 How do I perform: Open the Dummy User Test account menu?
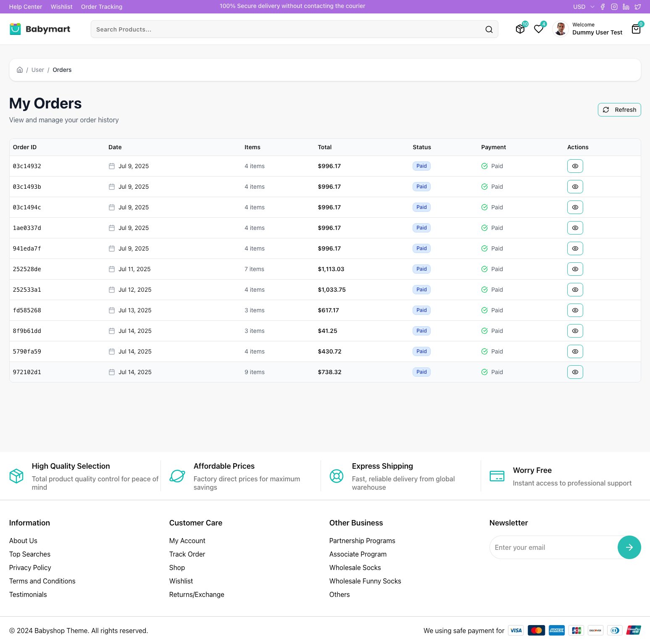tap(588, 29)
